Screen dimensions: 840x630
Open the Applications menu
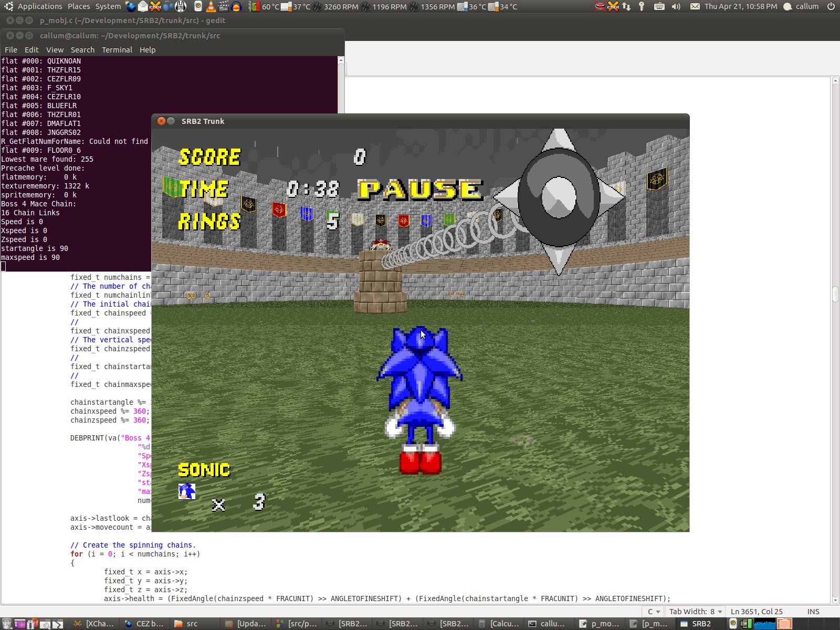tap(39, 6)
